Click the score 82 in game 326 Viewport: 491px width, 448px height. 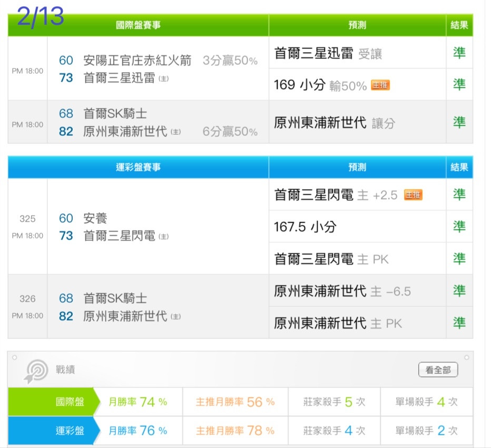66,316
